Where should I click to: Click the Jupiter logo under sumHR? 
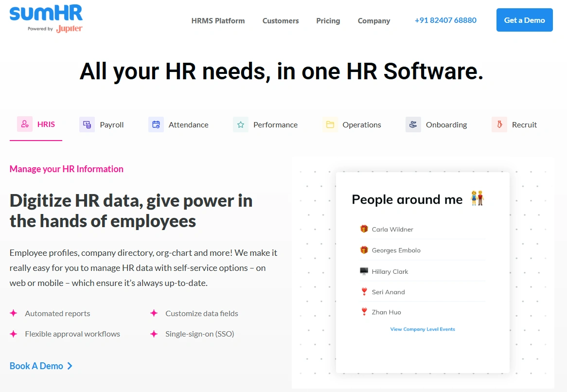[69, 29]
